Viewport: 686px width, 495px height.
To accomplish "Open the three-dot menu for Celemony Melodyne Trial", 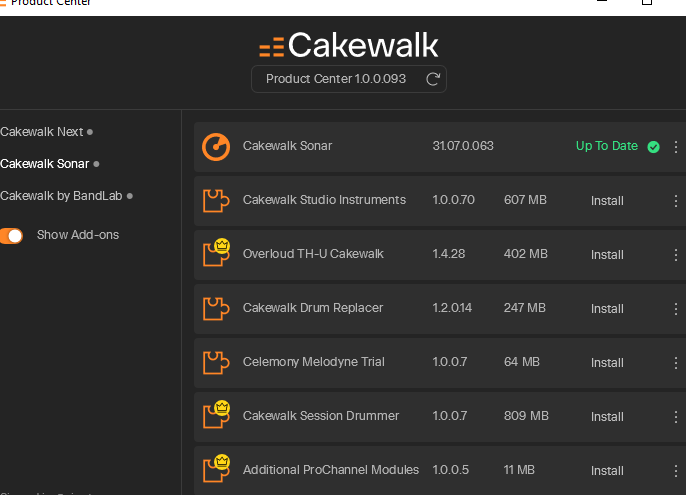I will [676, 362].
